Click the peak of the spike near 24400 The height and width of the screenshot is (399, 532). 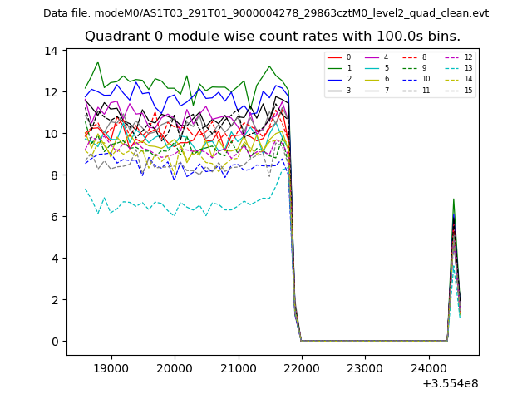[x=453, y=199]
